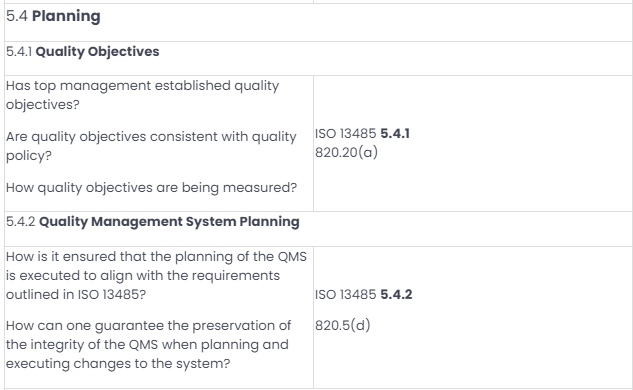
Task: Click the bold 5.4.2 clause number
Action: 396,294
